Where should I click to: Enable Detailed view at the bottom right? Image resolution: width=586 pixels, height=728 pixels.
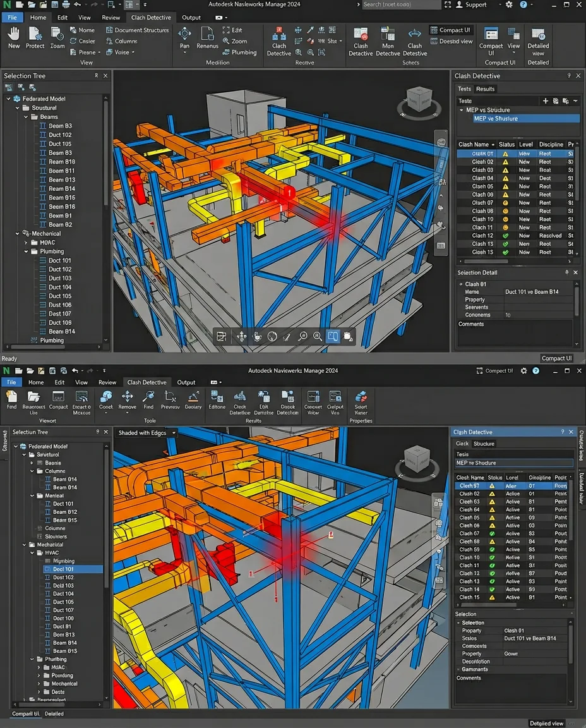coord(547,722)
